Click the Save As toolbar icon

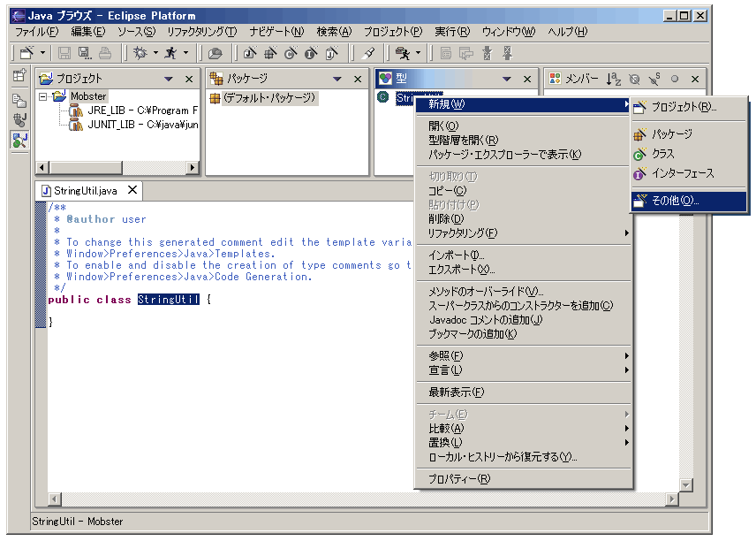(85, 53)
